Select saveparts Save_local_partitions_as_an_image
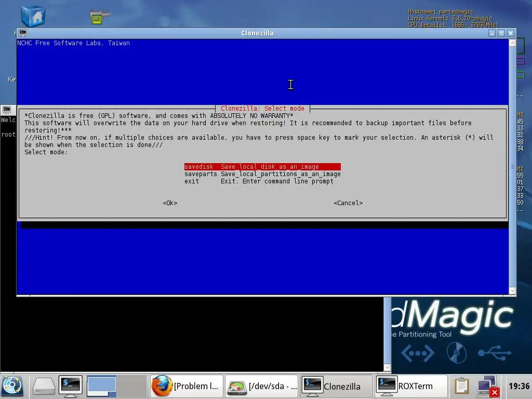Screen dimensions: 532x399 tap(262, 174)
